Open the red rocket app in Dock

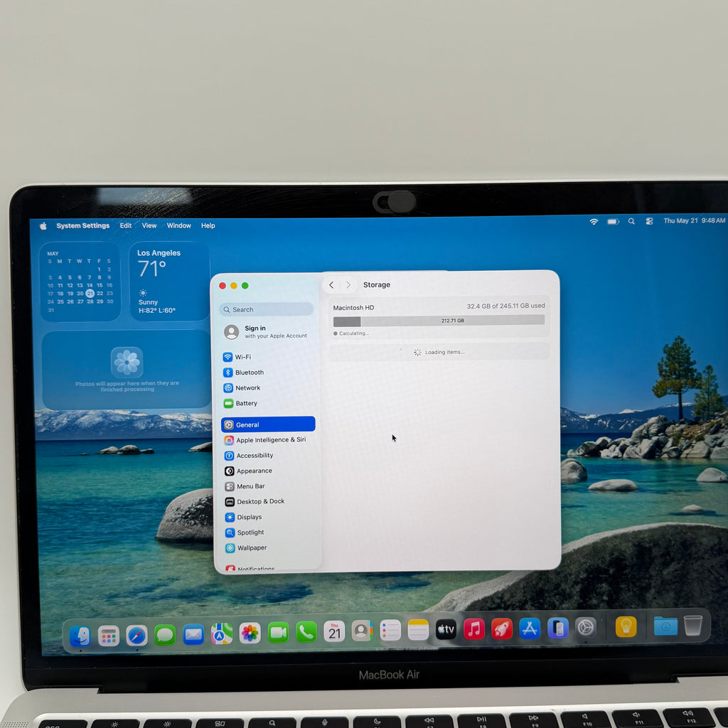[x=502, y=628]
